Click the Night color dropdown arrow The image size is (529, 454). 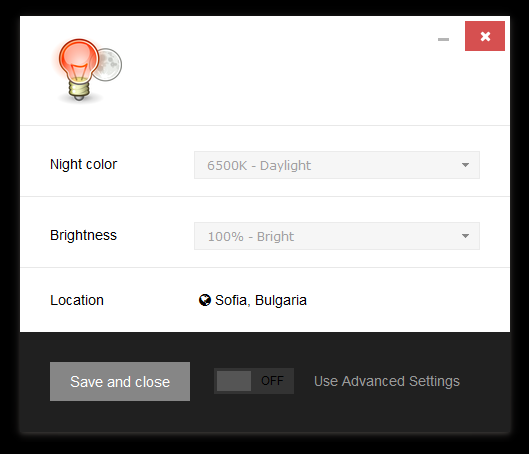coord(466,165)
